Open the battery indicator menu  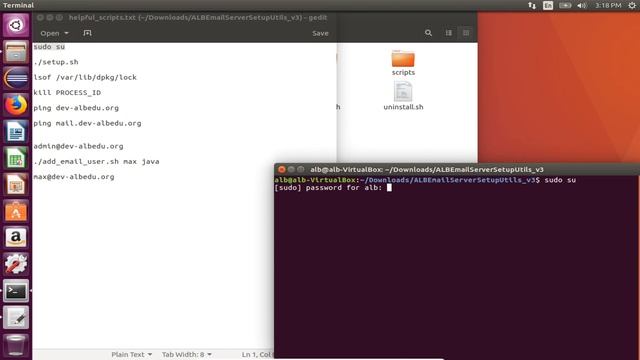click(565, 5)
